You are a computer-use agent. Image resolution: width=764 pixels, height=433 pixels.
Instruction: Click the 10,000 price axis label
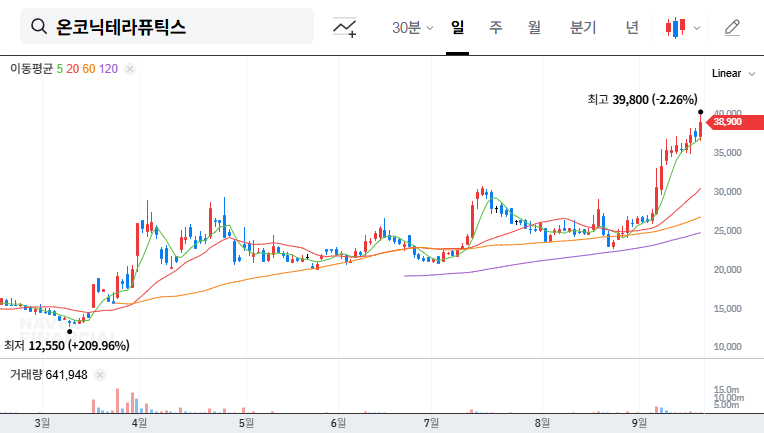(727, 347)
